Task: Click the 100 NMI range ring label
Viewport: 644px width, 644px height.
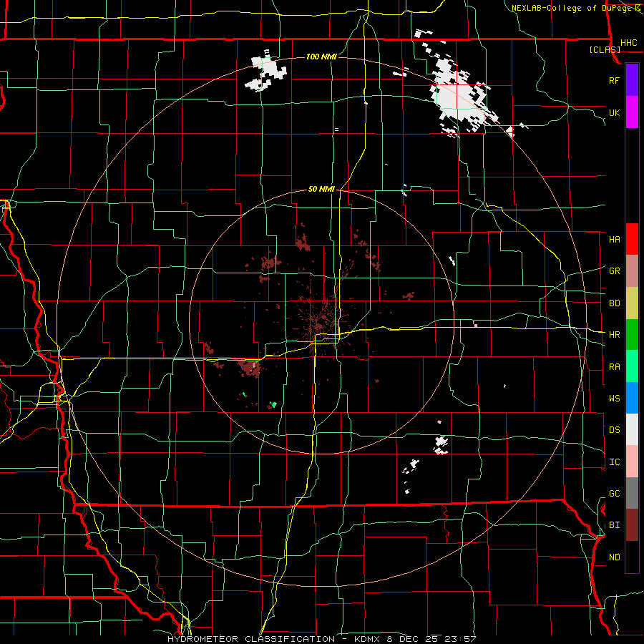Action: tap(321, 57)
